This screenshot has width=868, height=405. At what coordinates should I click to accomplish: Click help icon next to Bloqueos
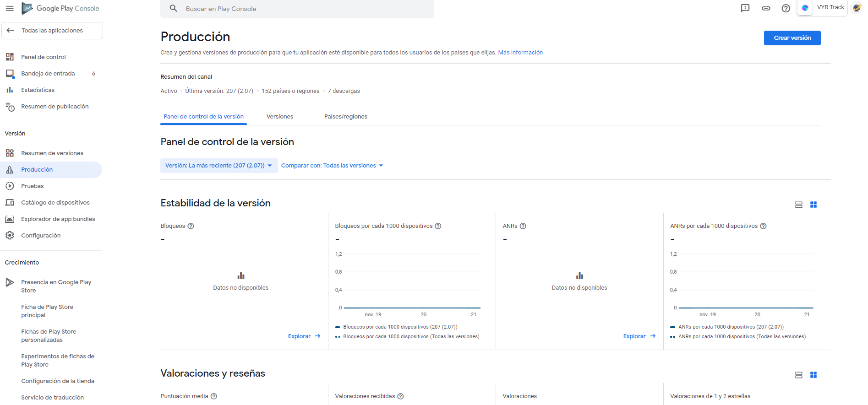coord(191,226)
